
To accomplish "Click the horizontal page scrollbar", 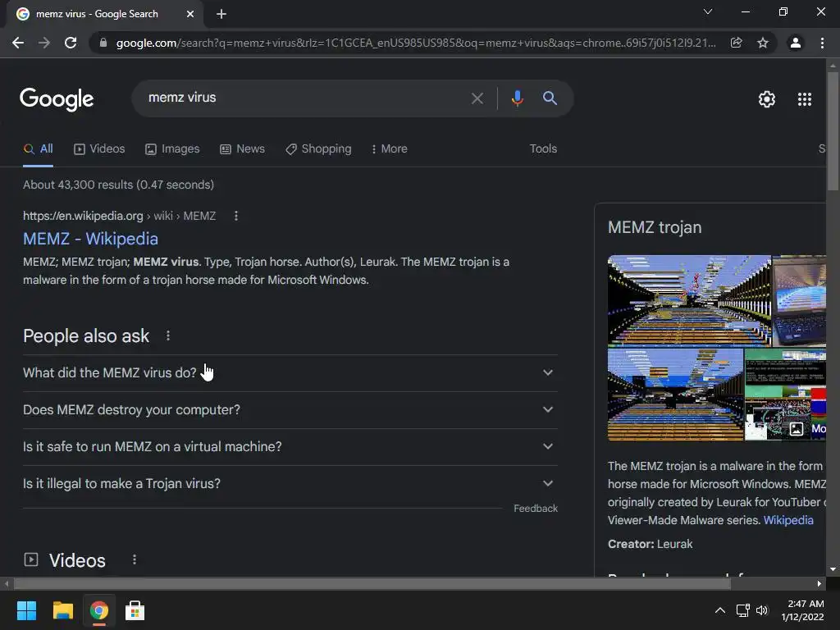I will (372, 583).
